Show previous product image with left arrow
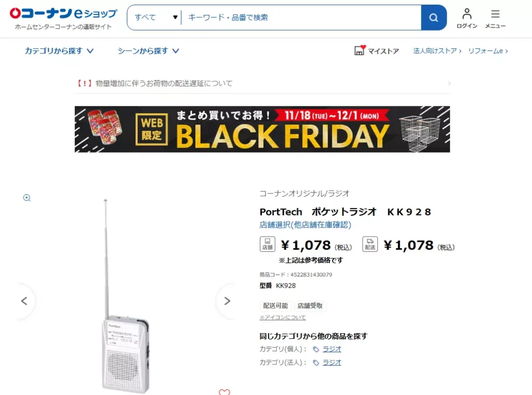Viewport: 532px width, 395px height. 24,301
